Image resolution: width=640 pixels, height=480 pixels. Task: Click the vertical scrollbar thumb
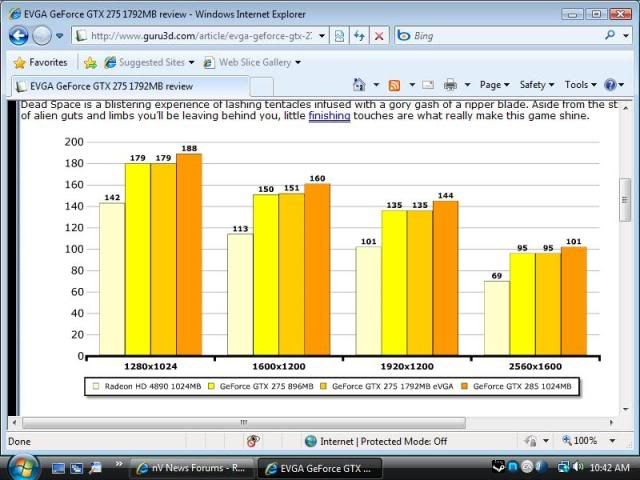coord(625,200)
